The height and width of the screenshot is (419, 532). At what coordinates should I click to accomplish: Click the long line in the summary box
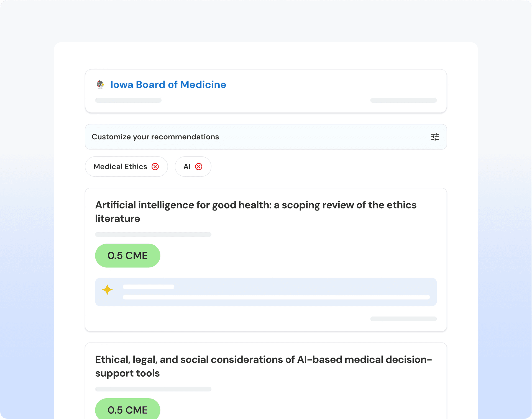point(276,297)
